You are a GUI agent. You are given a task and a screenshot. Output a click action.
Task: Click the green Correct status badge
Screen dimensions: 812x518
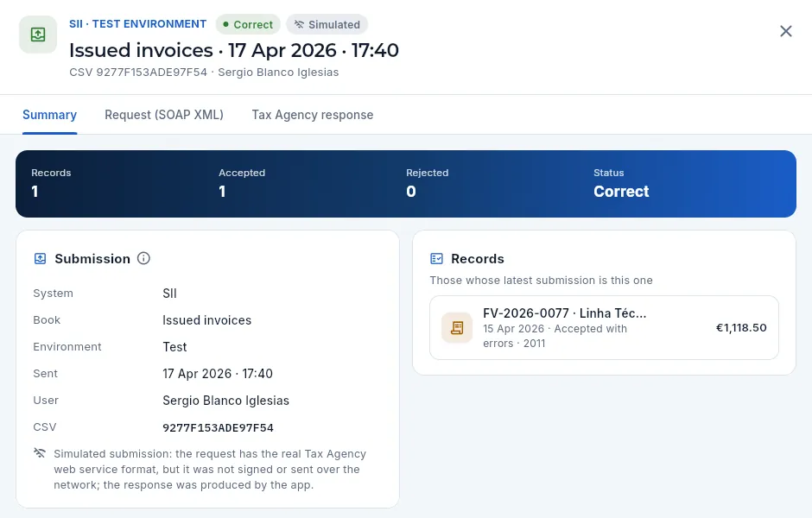(x=248, y=24)
